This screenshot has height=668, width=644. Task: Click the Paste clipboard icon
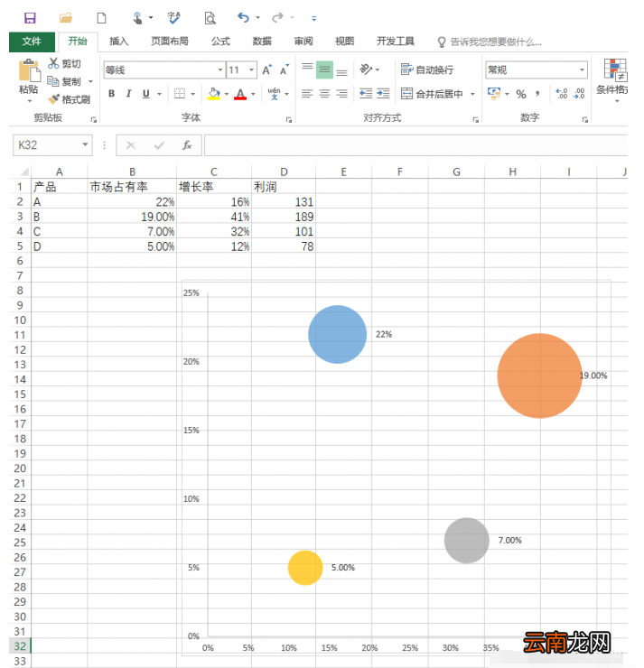tap(29, 70)
